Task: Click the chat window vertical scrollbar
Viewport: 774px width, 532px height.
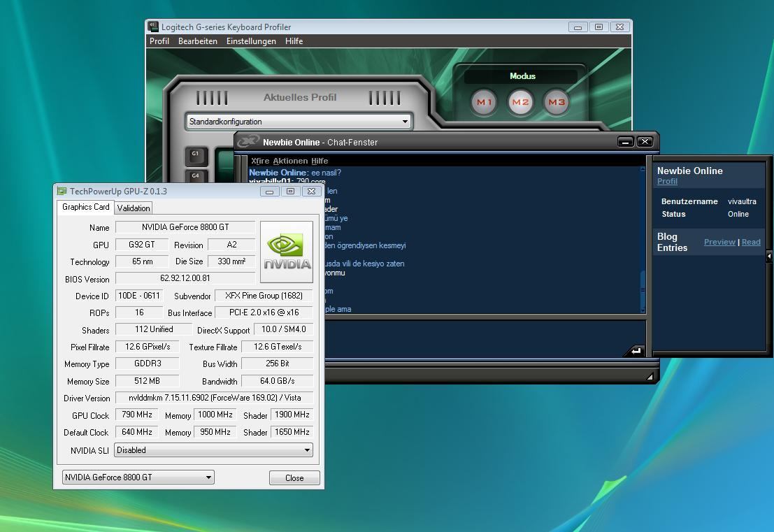Action: click(643, 239)
